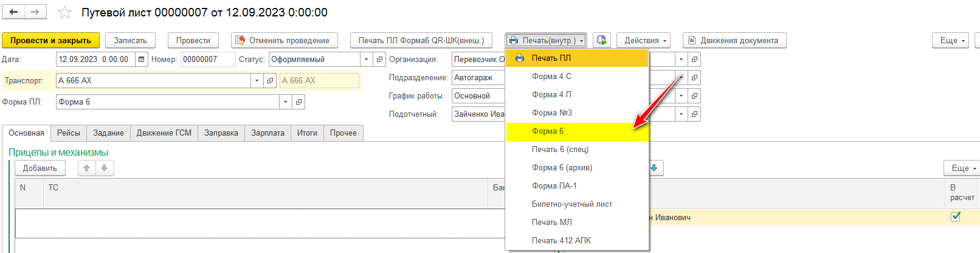The image size is (980, 253).
Task: Switch to the Заправка tab
Action: 221,133
